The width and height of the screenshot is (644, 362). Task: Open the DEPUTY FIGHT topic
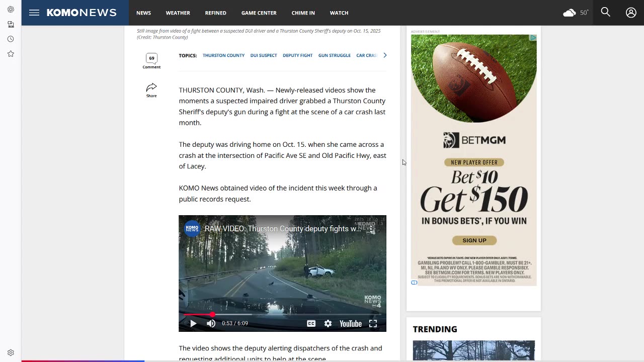(x=297, y=55)
